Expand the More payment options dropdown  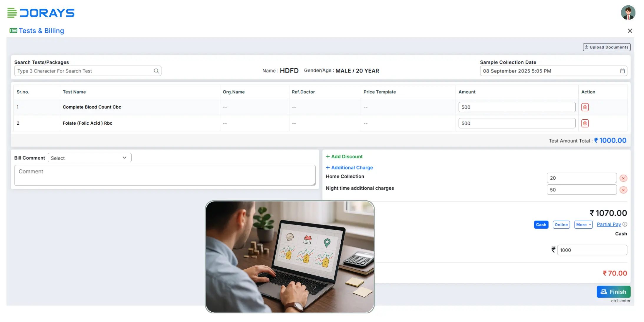583,225
